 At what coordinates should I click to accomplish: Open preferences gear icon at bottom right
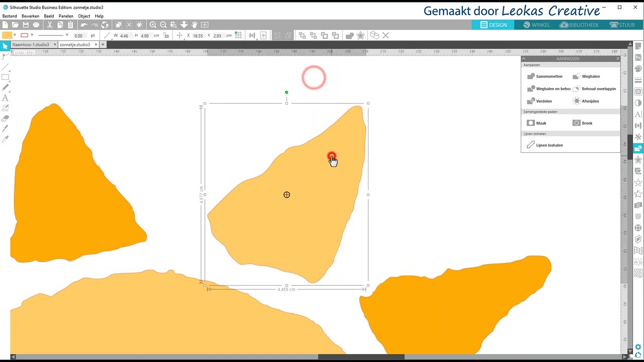638,347
